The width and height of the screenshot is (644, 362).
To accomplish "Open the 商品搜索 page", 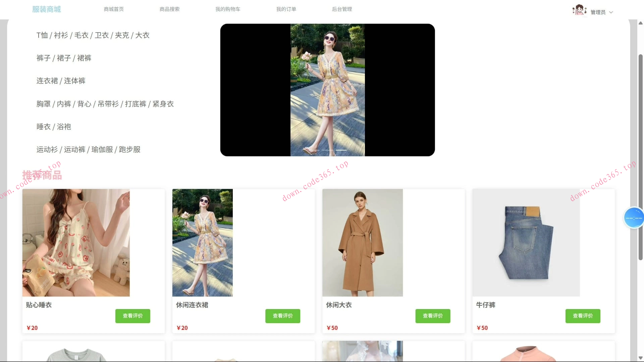I will click(x=169, y=9).
